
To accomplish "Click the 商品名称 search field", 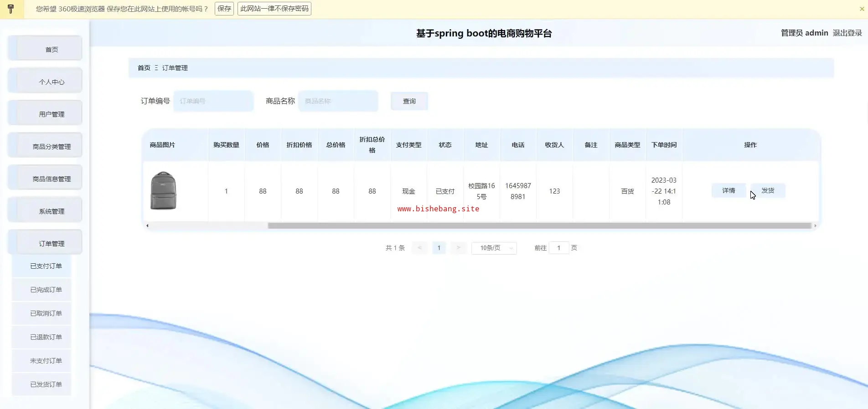I will coord(338,101).
